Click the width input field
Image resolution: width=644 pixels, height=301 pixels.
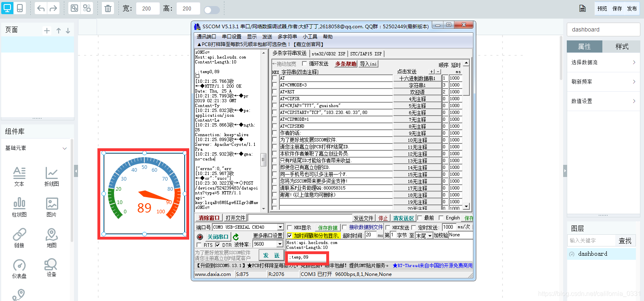tap(148, 8)
